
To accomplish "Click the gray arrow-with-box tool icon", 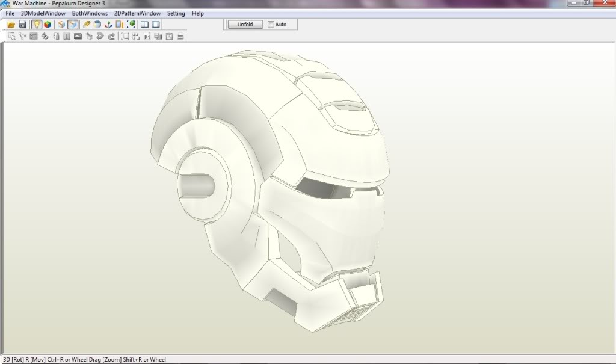I will pyautogui.click(x=89, y=37).
